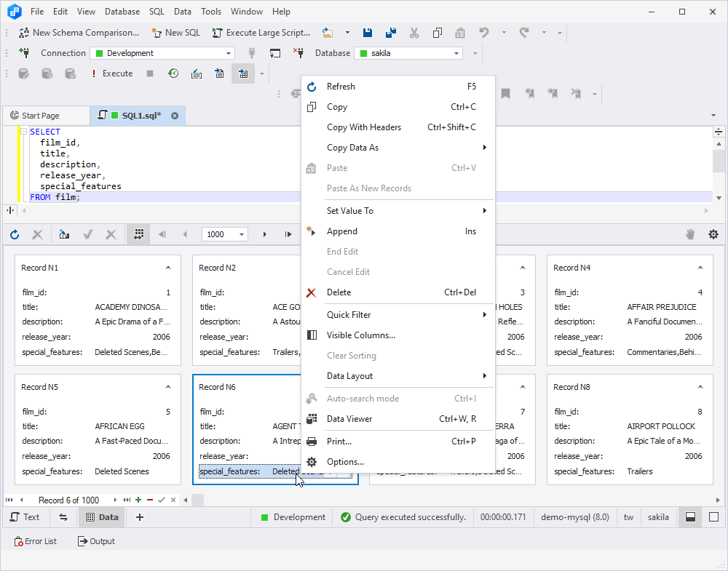Screen dimensions: 728x571
Task: Collapse Record N8 card
Action: (x=700, y=387)
